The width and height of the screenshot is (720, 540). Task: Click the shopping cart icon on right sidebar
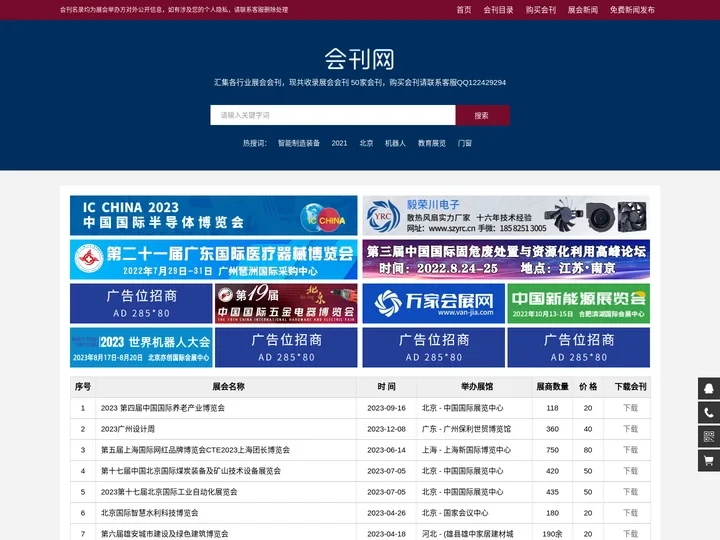[x=709, y=461]
